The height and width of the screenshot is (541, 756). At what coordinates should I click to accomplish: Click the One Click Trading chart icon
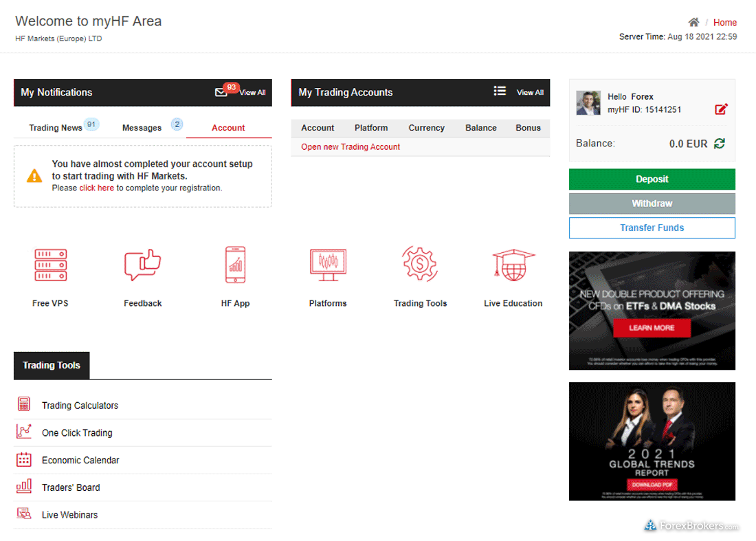pos(23,431)
